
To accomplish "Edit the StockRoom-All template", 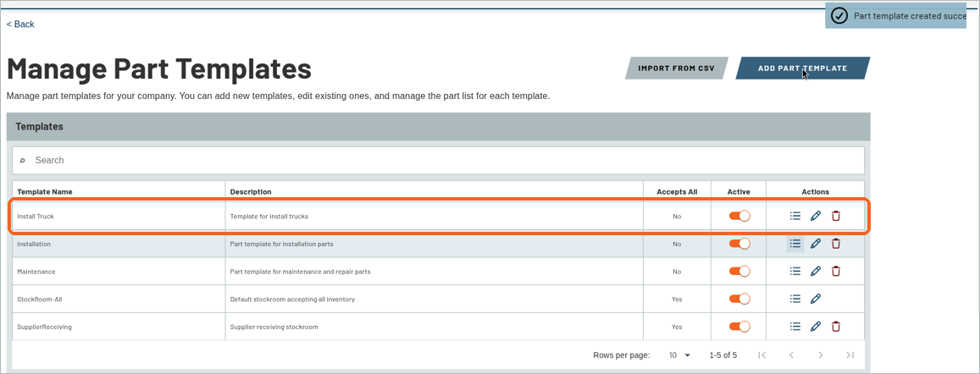I will click(815, 299).
